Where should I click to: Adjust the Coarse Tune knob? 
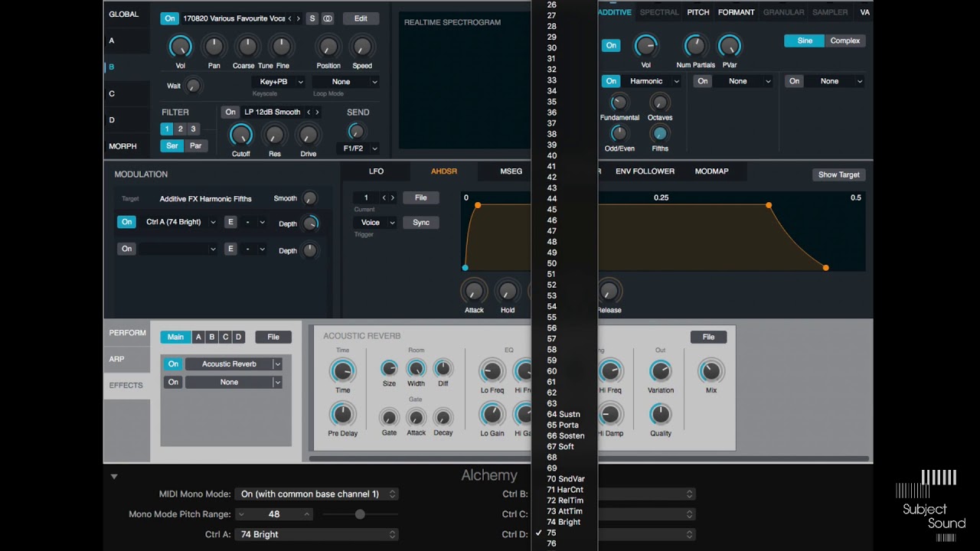pos(247,47)
